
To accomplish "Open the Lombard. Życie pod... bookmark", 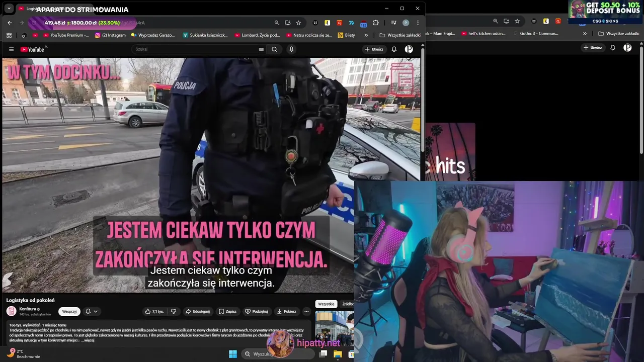I will [x=257, y=35].
